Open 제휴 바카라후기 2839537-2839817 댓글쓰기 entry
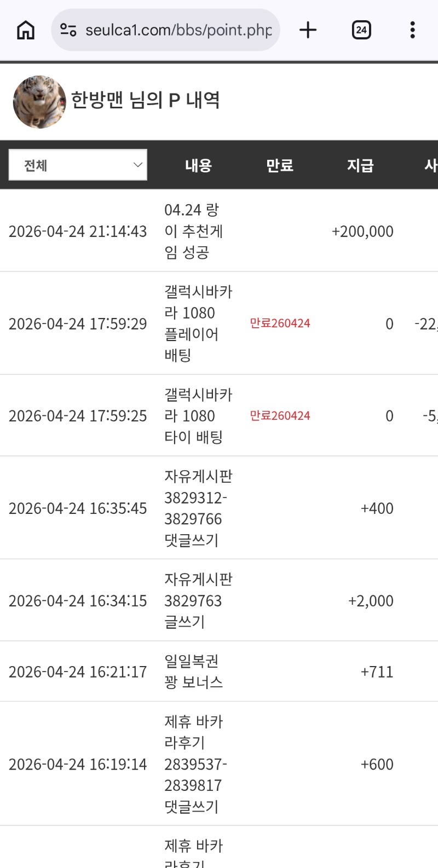Viewport: 438px width, 868px height. pos(195,764)
